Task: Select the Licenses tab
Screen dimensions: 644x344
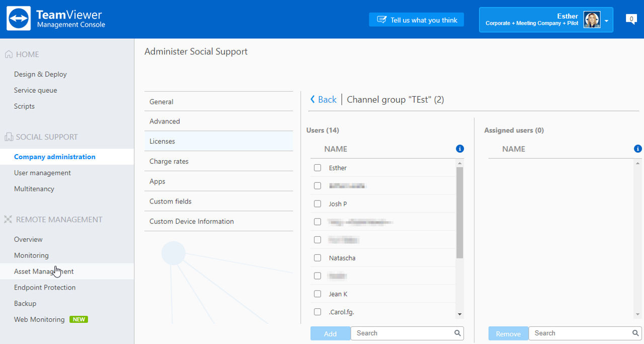Action: [x=218, y=142]
